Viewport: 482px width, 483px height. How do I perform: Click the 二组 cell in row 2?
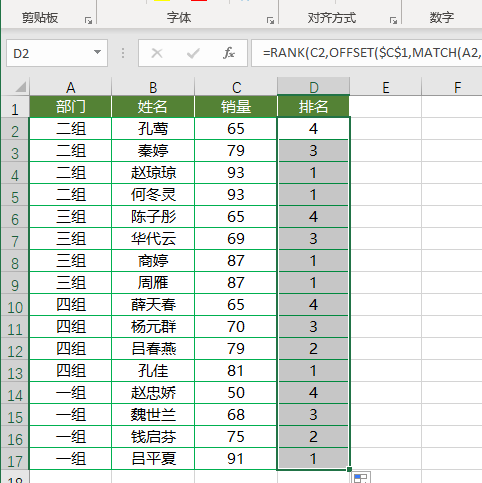[x=70, y=129]
